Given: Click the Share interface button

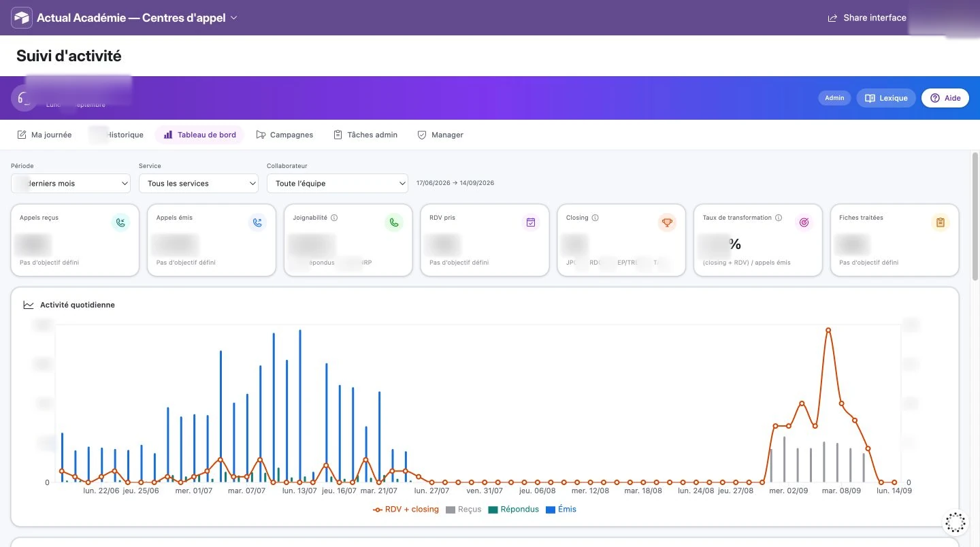Looking at the screenshot, I should [867, 18].
